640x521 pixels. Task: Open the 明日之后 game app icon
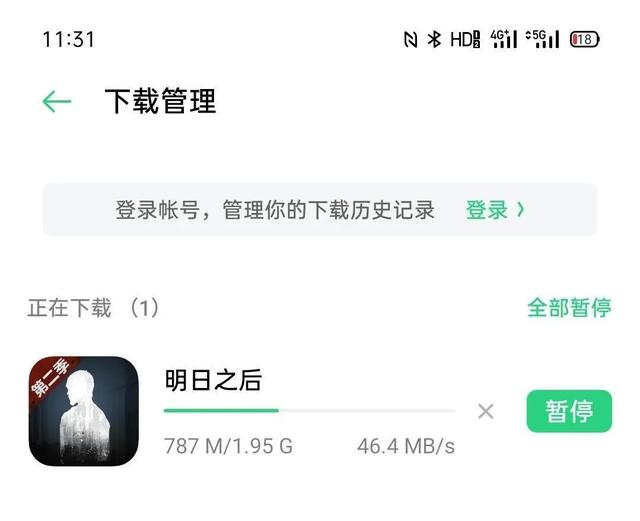[x=84, y=411]
